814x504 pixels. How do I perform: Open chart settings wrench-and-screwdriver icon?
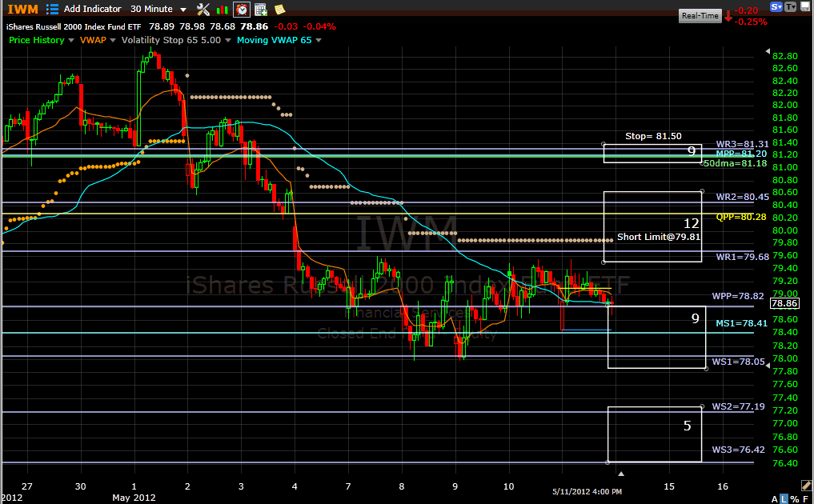point(203,9)
